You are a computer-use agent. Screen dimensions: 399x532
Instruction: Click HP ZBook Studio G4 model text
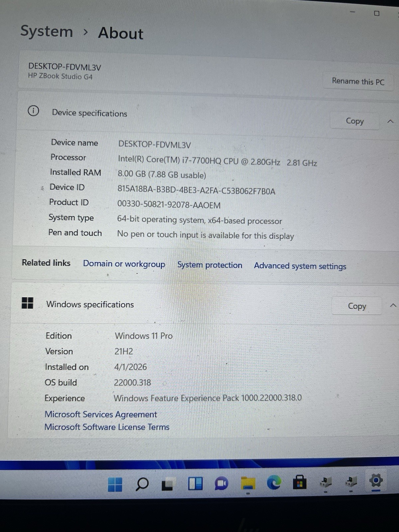pos(60,76)
